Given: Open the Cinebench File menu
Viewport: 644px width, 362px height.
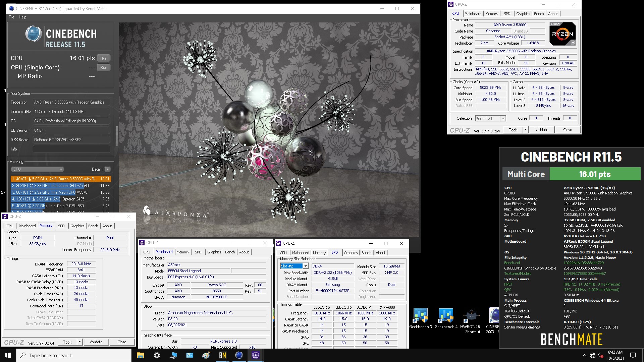Looking at the screenshot, I should coord(11,17).
